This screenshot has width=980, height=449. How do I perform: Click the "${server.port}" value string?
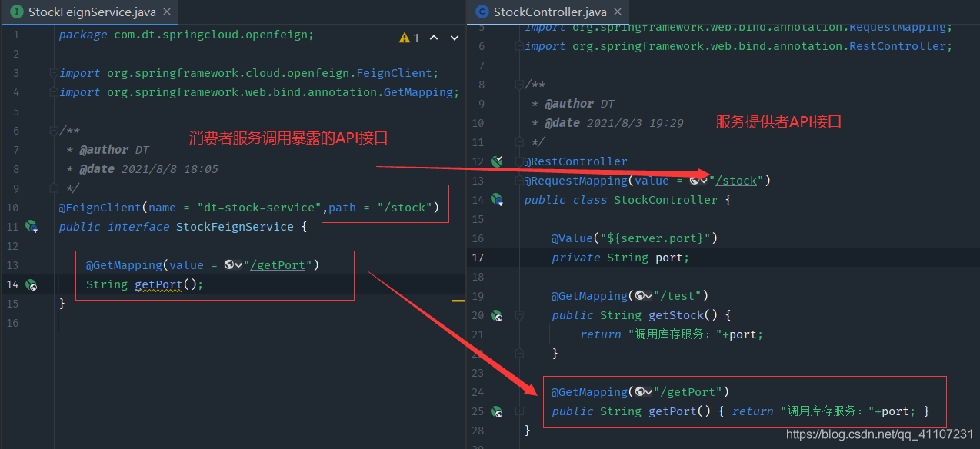655,238
